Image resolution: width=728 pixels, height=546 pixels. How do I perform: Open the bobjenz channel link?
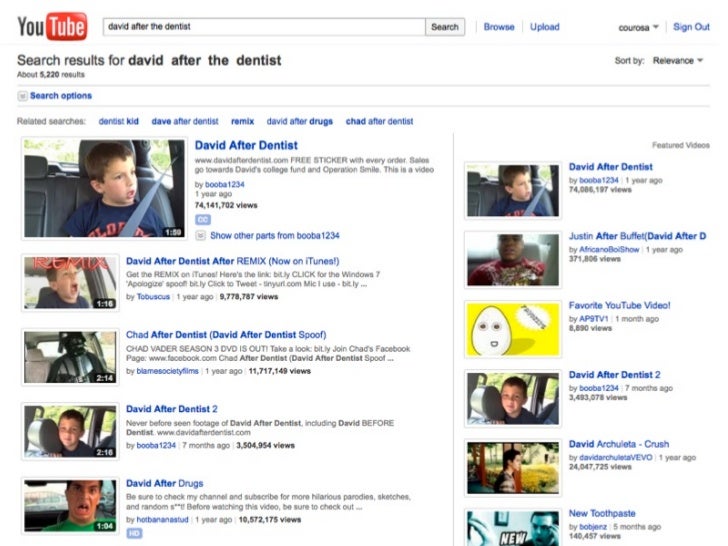click(x=593, y=526)
